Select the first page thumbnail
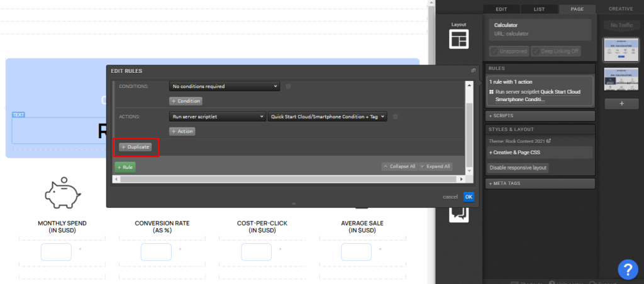 click(x=616, y=50)
